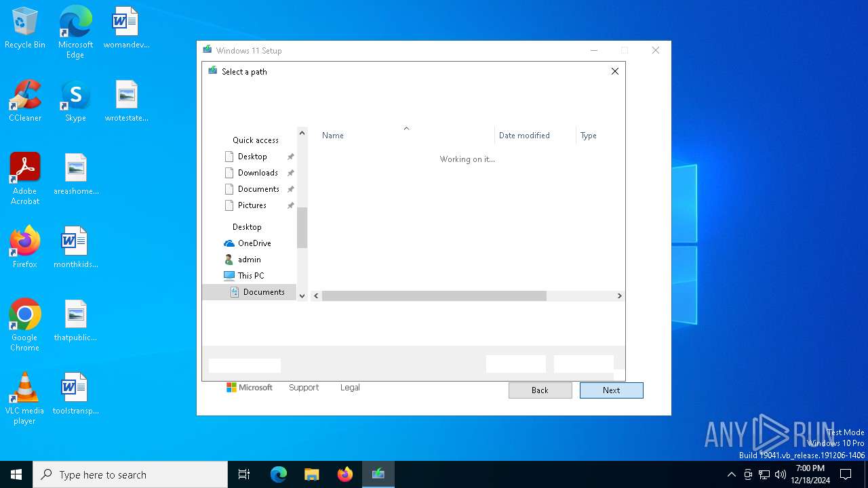Open the notification center icon

pos(846,474)
